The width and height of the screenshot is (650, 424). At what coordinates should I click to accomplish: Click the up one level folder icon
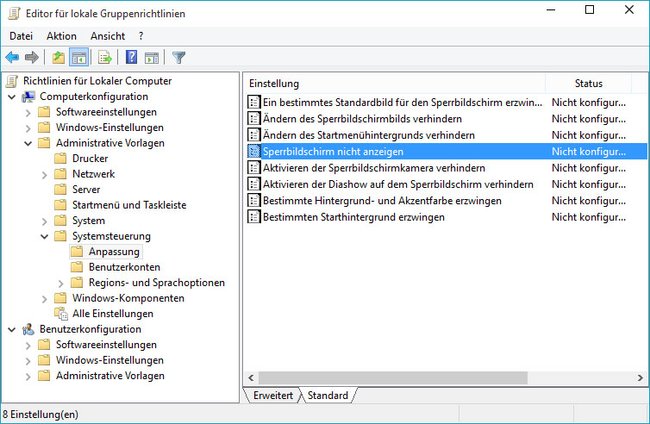58,57
